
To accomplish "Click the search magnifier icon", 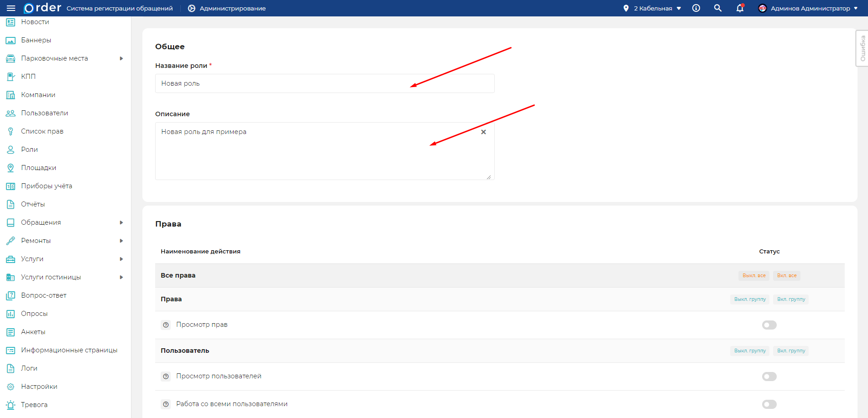I will (x=717, y=8).
